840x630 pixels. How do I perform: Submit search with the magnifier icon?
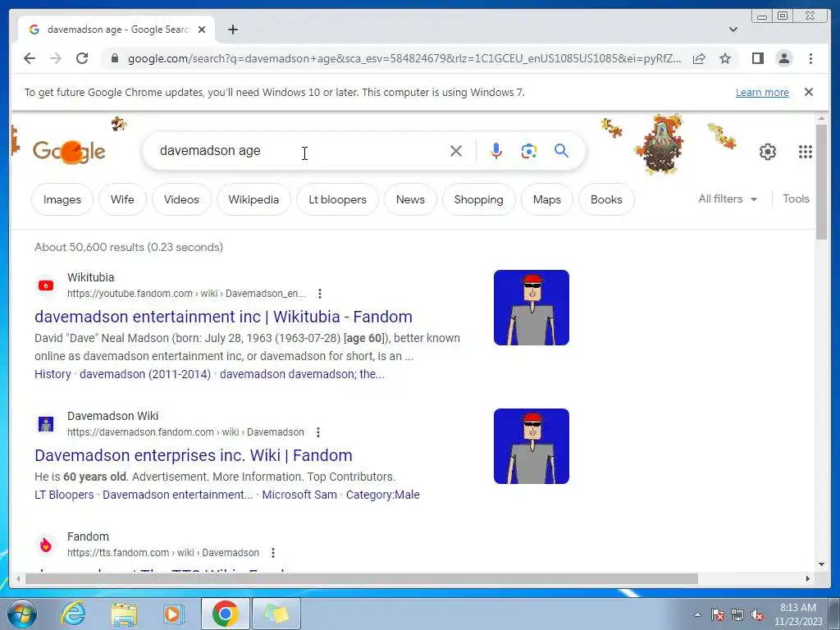(561, 151)
